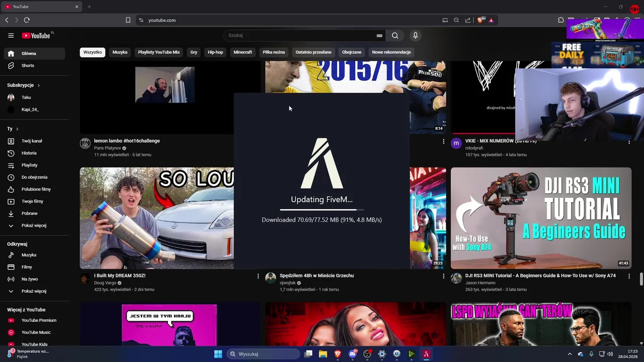The image size is (644, 362).
Task: Open Twoje filmy in the sidebar
Action: [34, 201]
